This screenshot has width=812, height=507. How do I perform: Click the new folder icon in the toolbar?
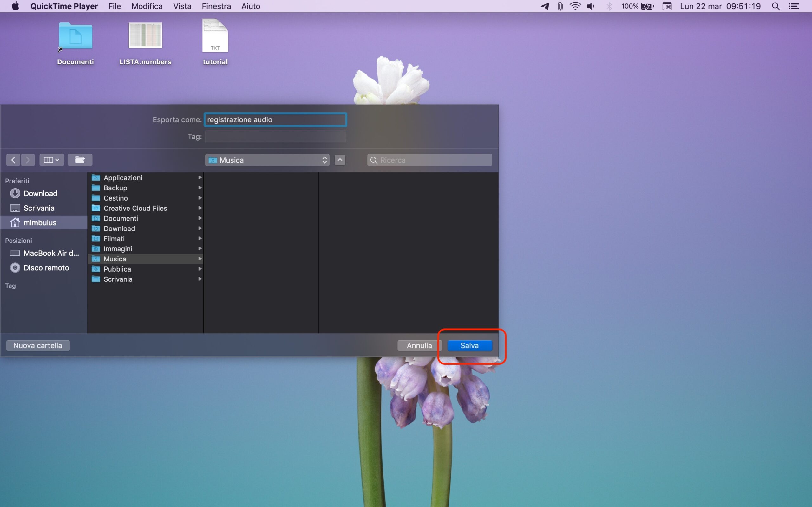pyautogui.click(x=80, y=160)
